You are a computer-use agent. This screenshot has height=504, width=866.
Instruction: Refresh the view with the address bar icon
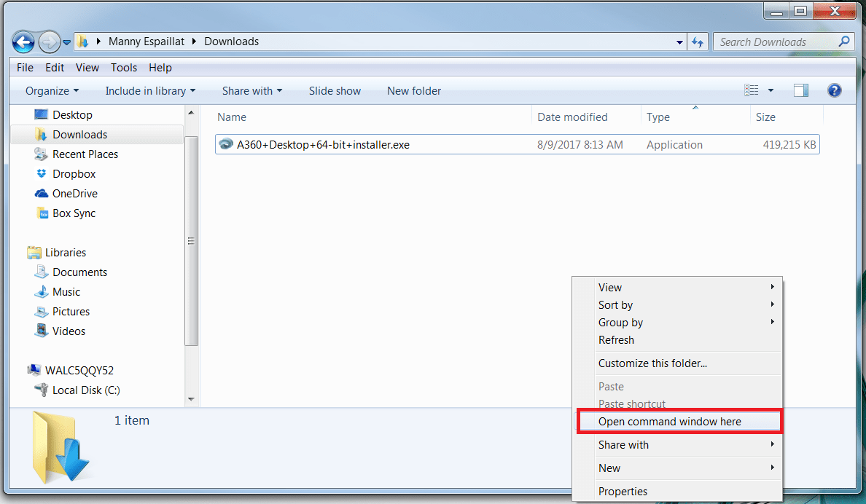point(698,42)
